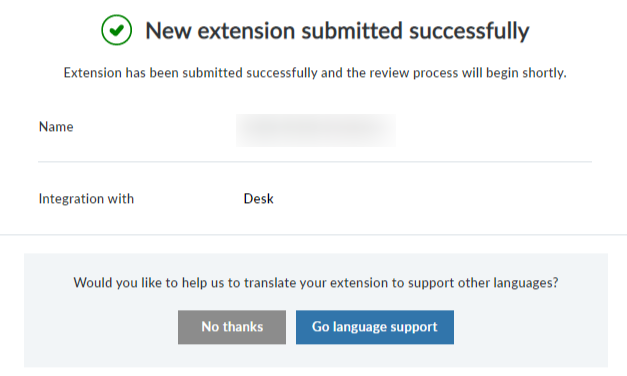Select the blurred extension name value
This screenshot has width=627, height=376.
(x=315, y=130)
